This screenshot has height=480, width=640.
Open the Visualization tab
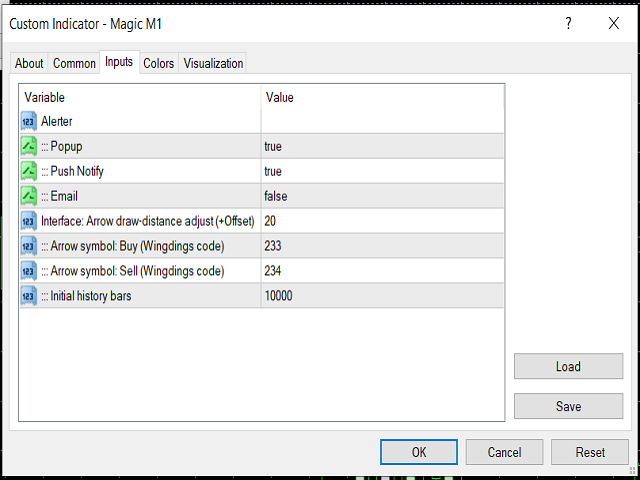(213, 63)
